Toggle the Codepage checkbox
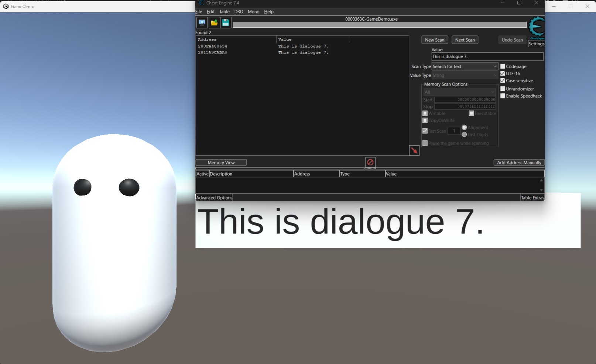 coord(503,66)
